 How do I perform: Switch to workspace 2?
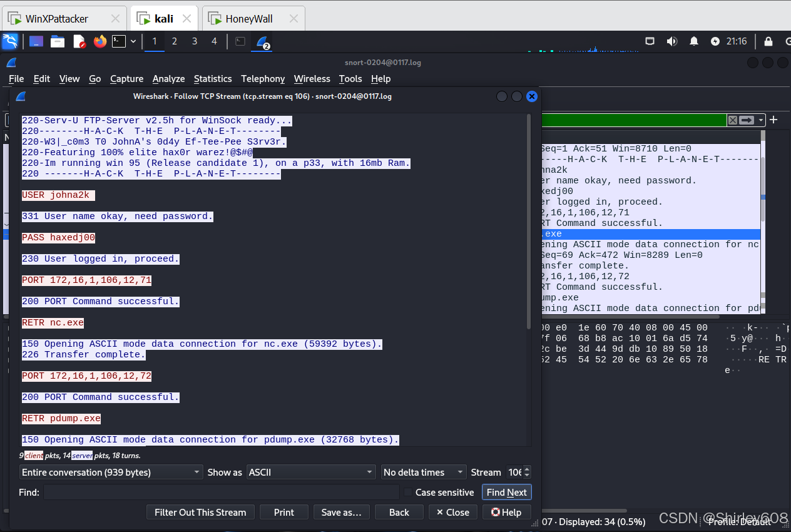[x=175, y=41]
